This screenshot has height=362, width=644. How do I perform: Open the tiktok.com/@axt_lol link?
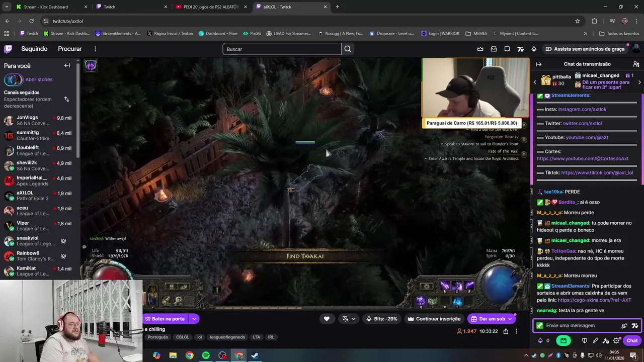coord(597,172)
